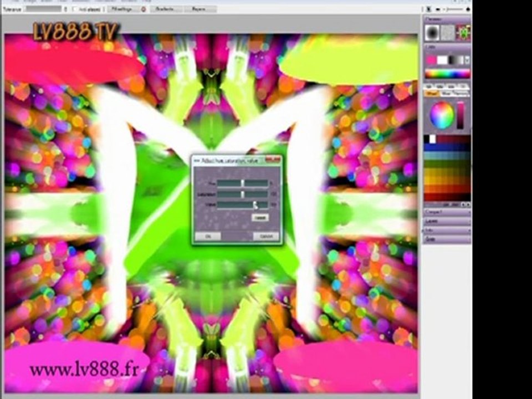This screenshot has height=399, width=532.
Task: Expand the Info panel header
Action: tap(447, 231)
